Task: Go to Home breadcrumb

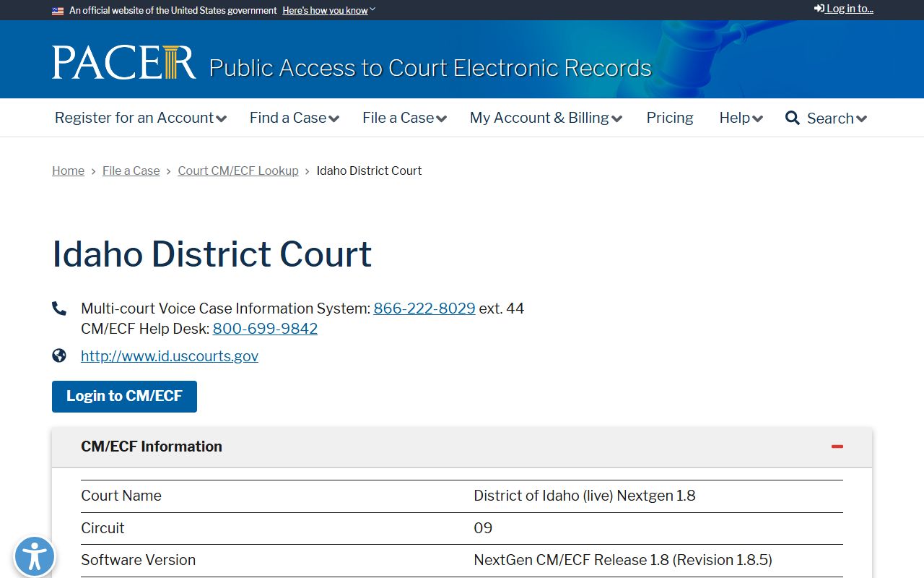Action: click(68, 171)
